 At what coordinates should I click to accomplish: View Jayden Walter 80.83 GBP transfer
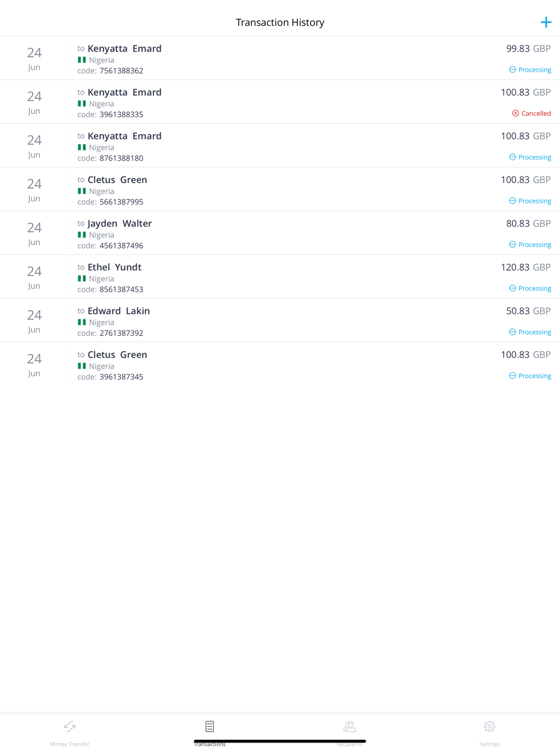(x=280, y=233)
